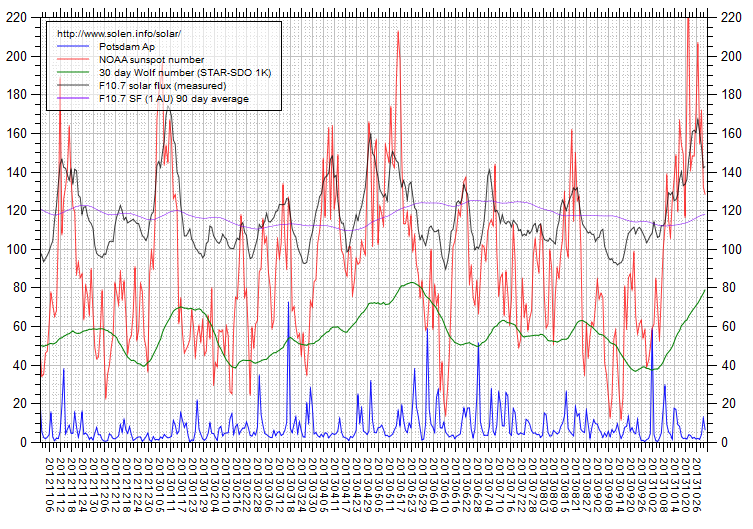Click the date label 20130803

(546, 485)
